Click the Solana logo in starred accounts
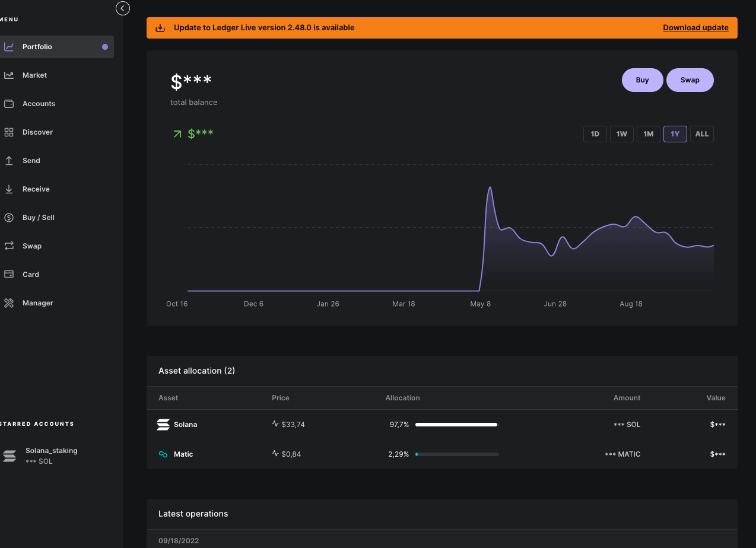The width and height of the screenshot is (756, 548). (9, 456)
